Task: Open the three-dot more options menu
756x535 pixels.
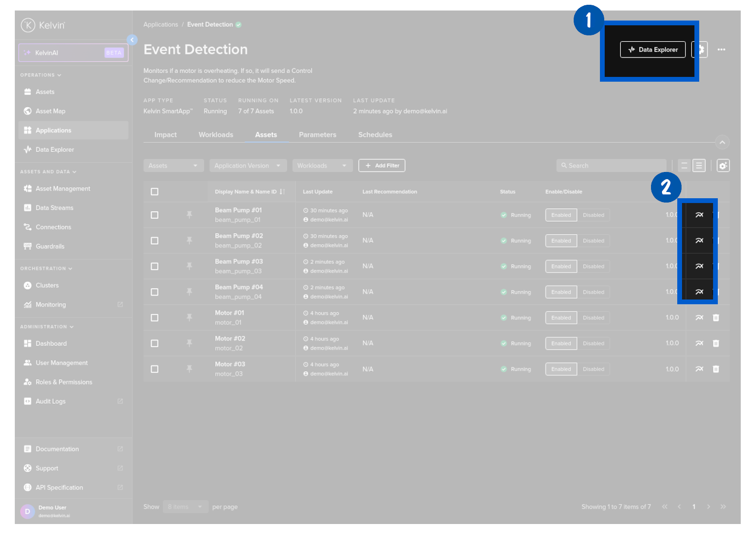Action: [x=721, y=50]
